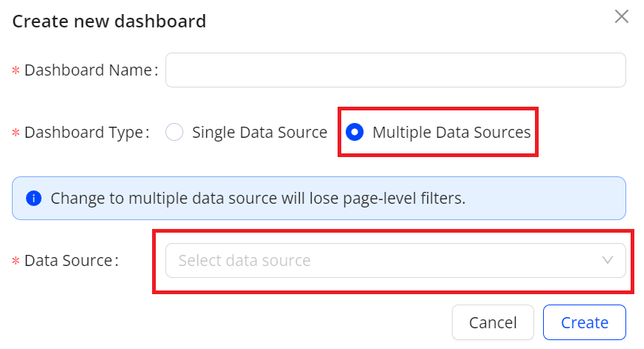Click the required asterisk before Dashboard Type
The height and width of the screenshot is (349, 644).
[16, 133]
